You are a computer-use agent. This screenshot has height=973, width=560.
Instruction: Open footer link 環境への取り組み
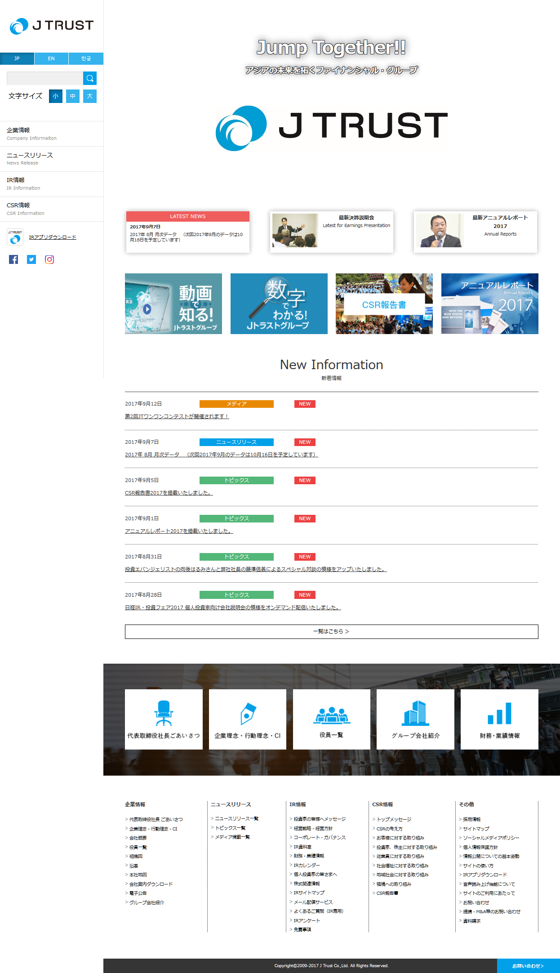(x=394, y=884)
